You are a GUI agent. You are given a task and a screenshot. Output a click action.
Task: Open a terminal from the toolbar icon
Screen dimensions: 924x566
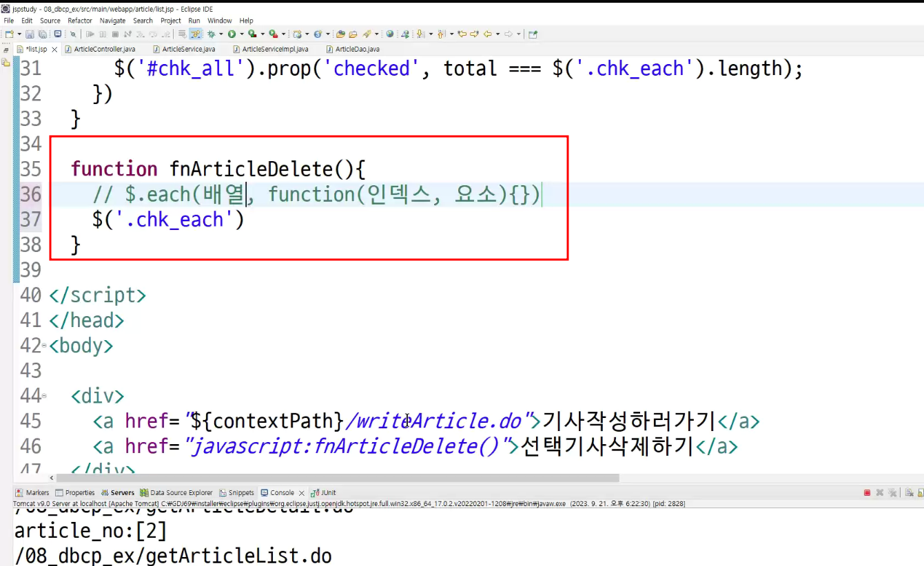click(x=58, y=34)
